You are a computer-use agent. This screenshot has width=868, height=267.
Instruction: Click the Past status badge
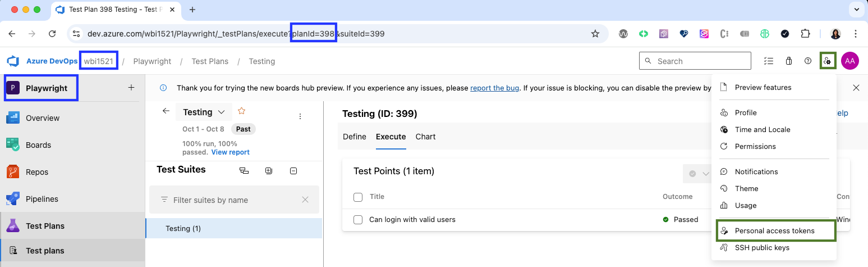[244, 129]
